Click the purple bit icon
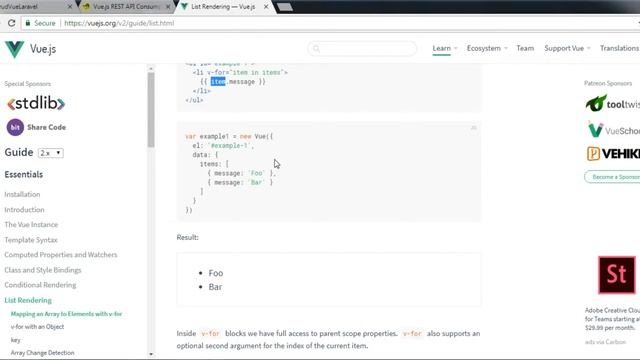The width and height of the screenshot is (640, 360). click(x=15, y=127)
